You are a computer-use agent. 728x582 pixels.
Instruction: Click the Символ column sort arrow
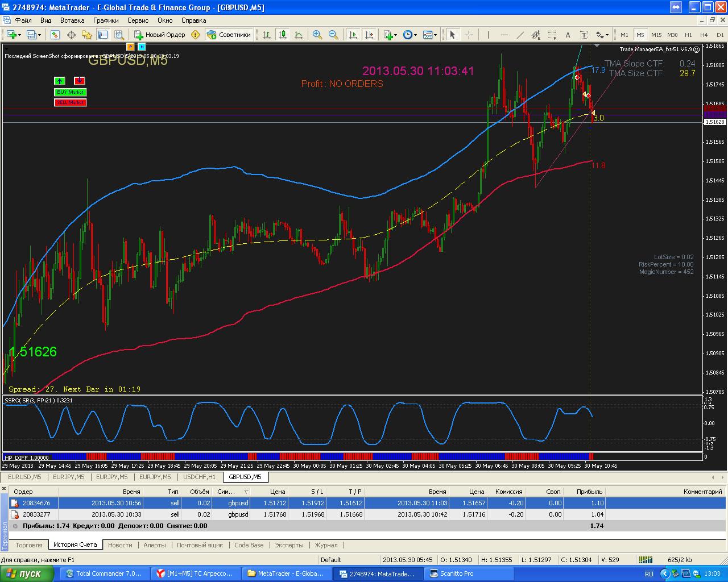click(246, 492)
